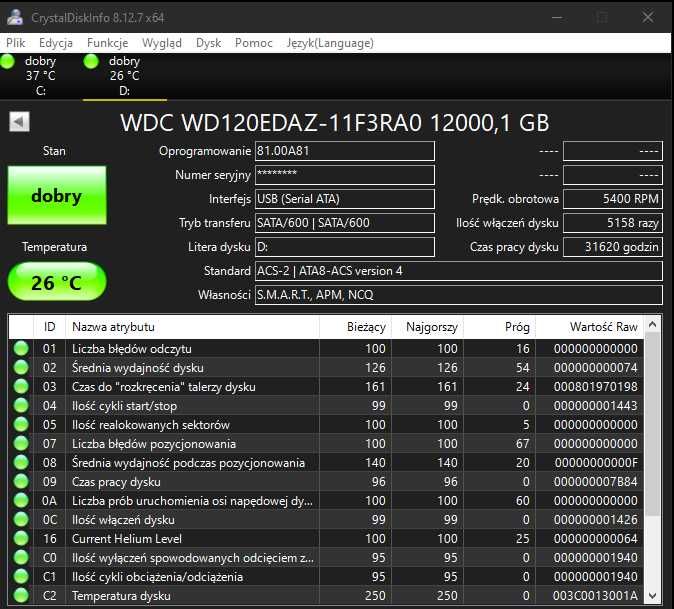Image resolution: width=674 pixels, height=609 pixels.
Task: Click the previous disk arrow button
Action: click(19, 122)
